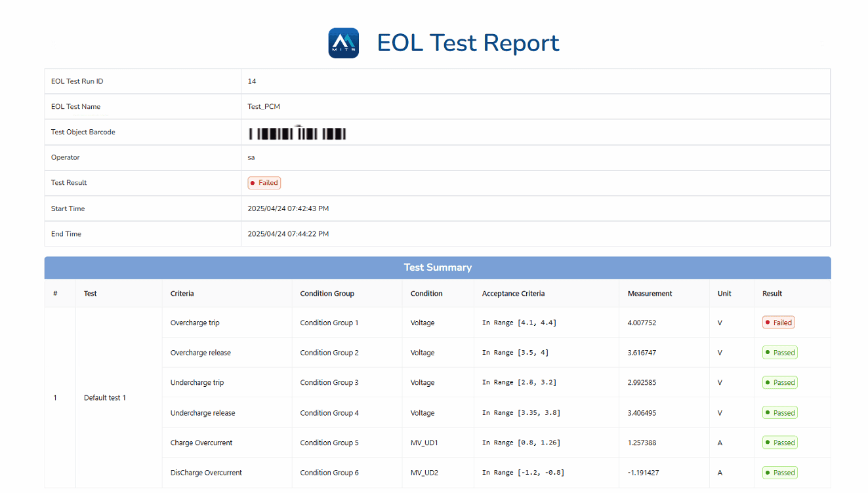The height and width of the screenshot is (493, 868).
Task: Click the Failed badge beside Test Result
Action: pos(264,183)
